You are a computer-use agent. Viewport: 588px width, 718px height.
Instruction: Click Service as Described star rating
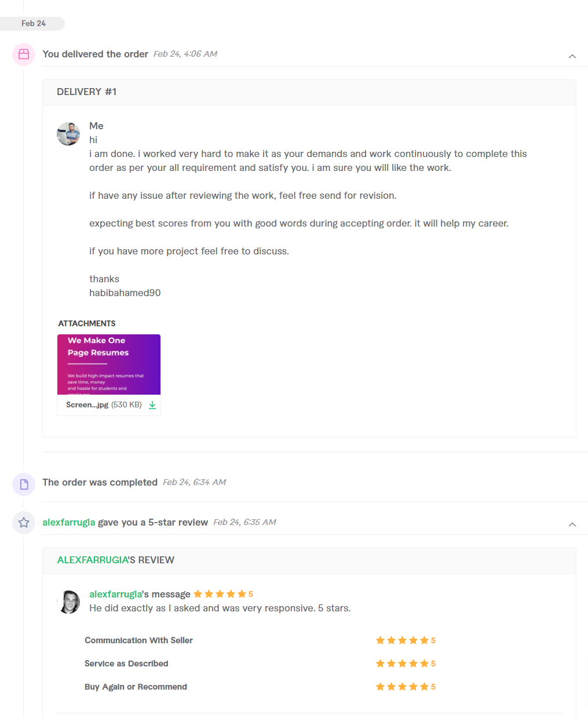[x=402, y=664]
